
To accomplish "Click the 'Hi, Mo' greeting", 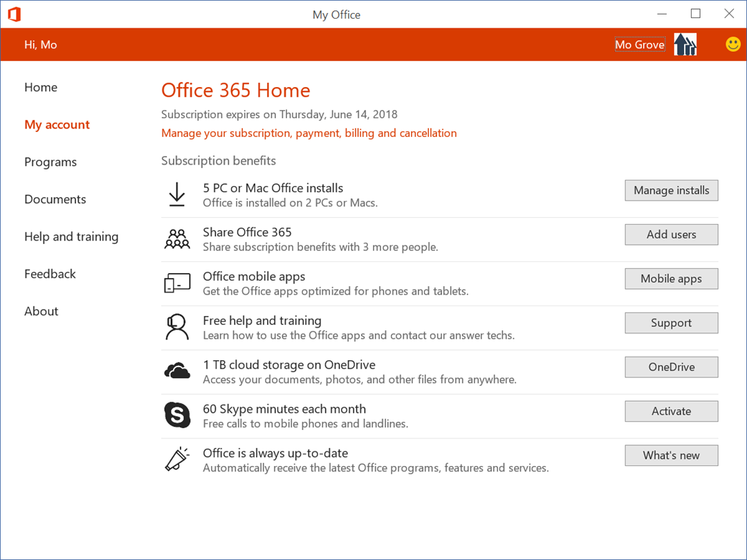I will coord(41,45).
